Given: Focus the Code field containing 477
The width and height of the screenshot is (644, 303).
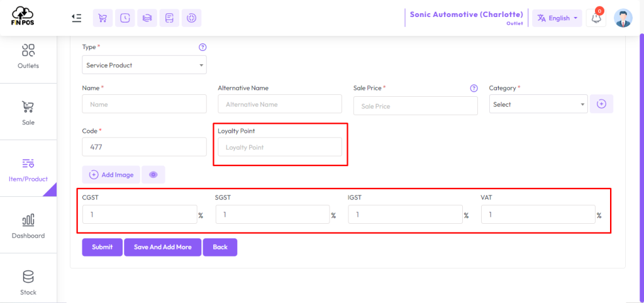Looking at the screenshot, I should (144, 147).
